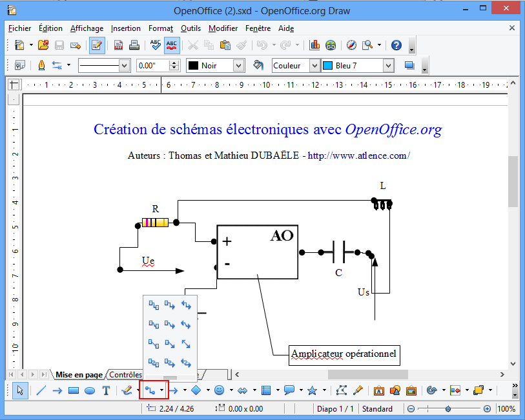Choose the Stars shapes tool
525x420 pixels.
[x=312, y=390]
